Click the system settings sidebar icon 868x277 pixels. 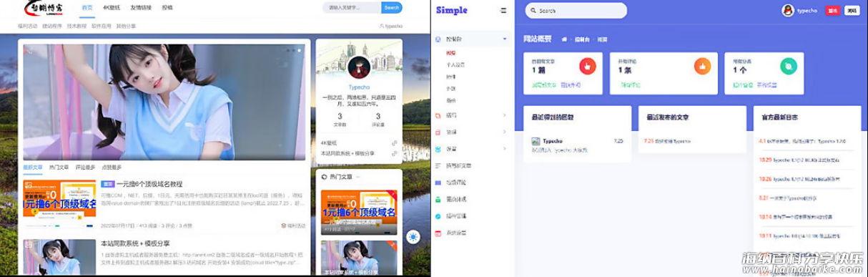438,233
